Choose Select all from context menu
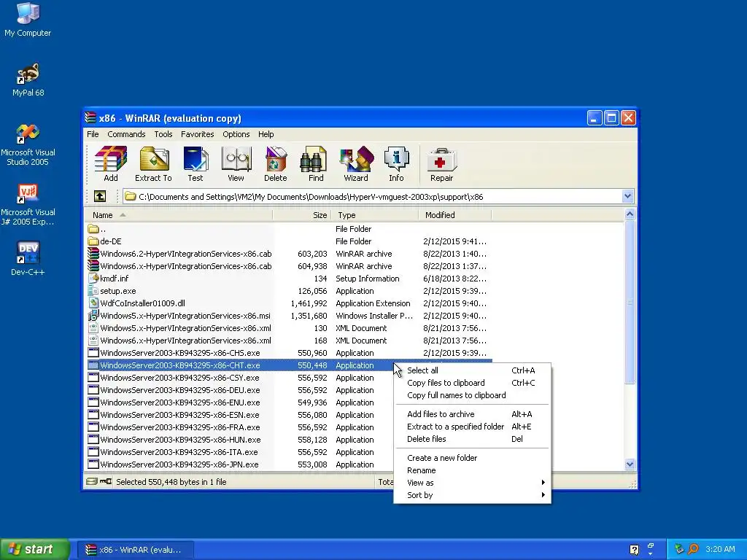747x560 pixels. pyautogui.click(x=472, y=370)
